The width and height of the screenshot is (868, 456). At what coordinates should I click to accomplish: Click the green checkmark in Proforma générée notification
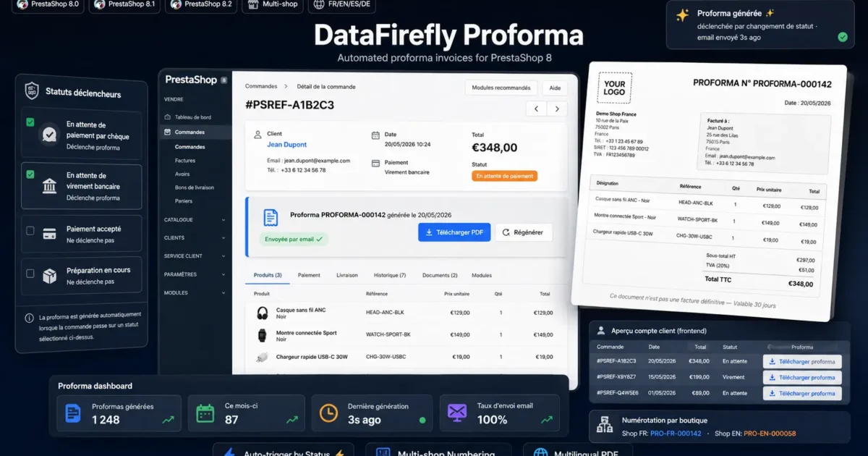842,37
